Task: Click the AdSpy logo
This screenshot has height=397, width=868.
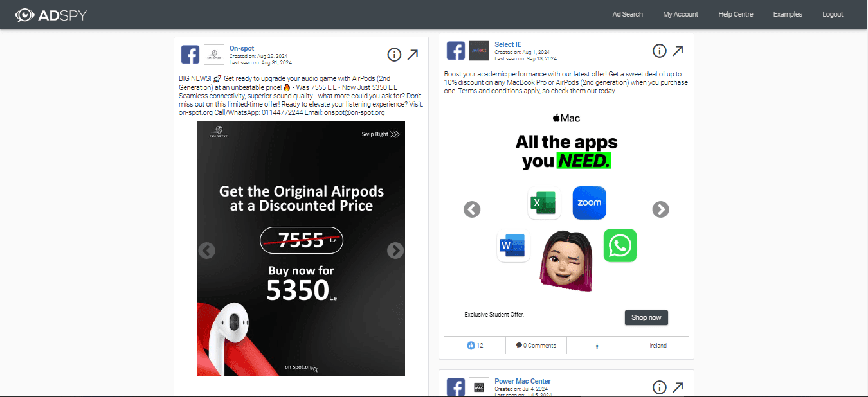Action: [x=51, y=14]
